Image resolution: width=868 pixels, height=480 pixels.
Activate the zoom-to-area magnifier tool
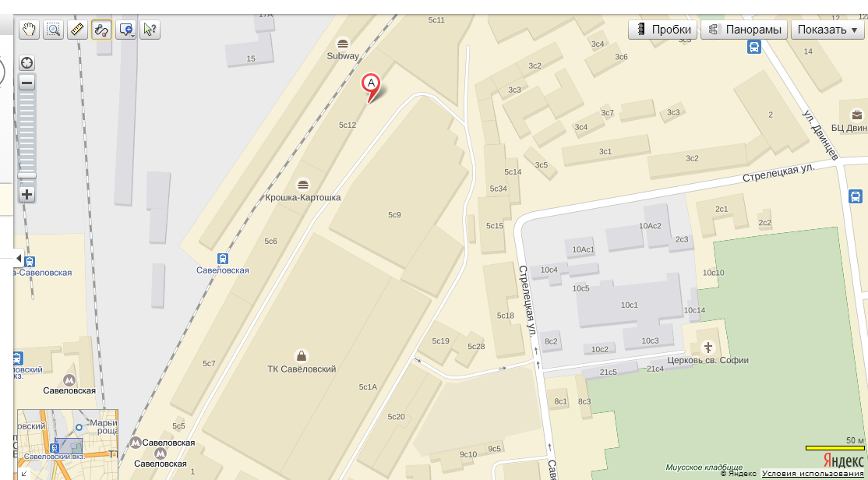pyautogui.click(x=53, y=30)
